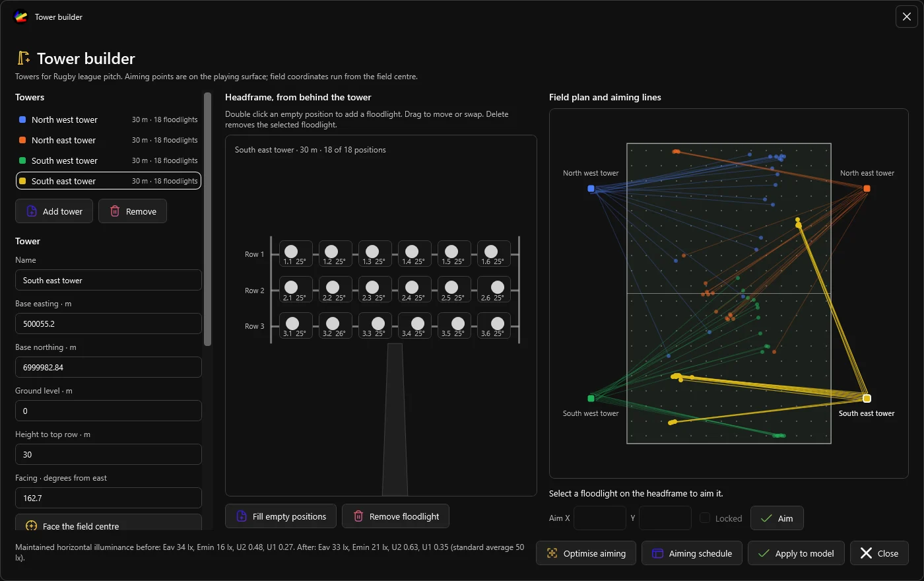Click the Remove tower trash icon
Screen dimensions: 924x581
[115, 211]
